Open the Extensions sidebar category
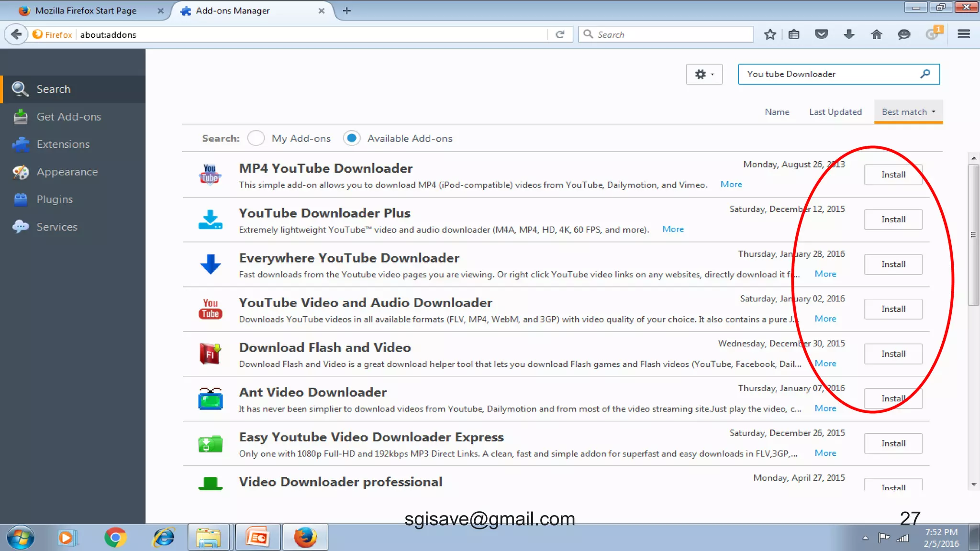This screenshot has width=980, height=551. [x=63, y=144]
